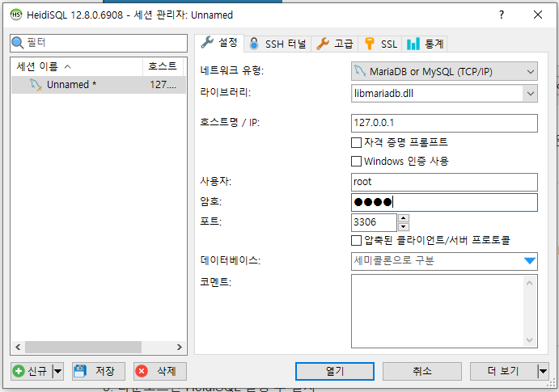Click the 호스트 column header

163,66
